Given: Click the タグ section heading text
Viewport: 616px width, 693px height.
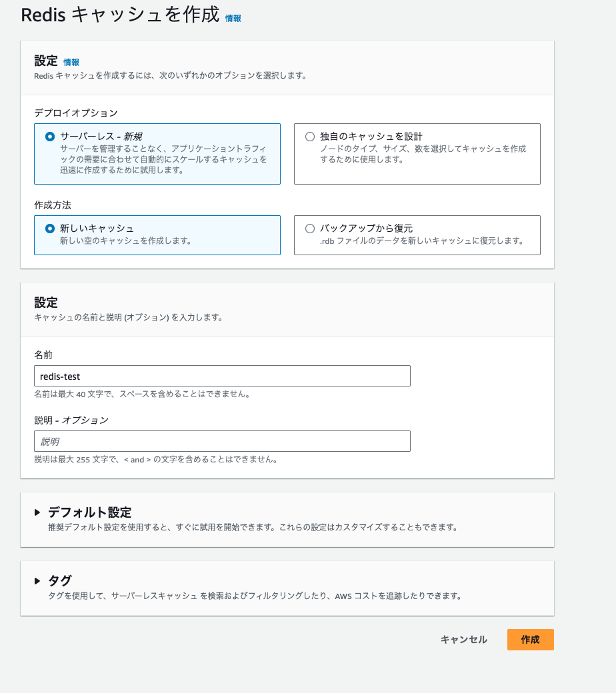Looking at the screenshot, I should tap(59, 580).
